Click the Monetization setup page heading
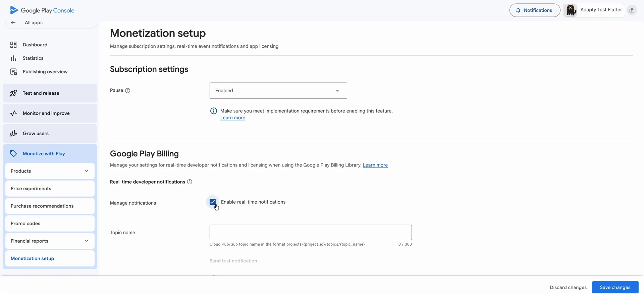The image size is (644, 294). [158, 33]
